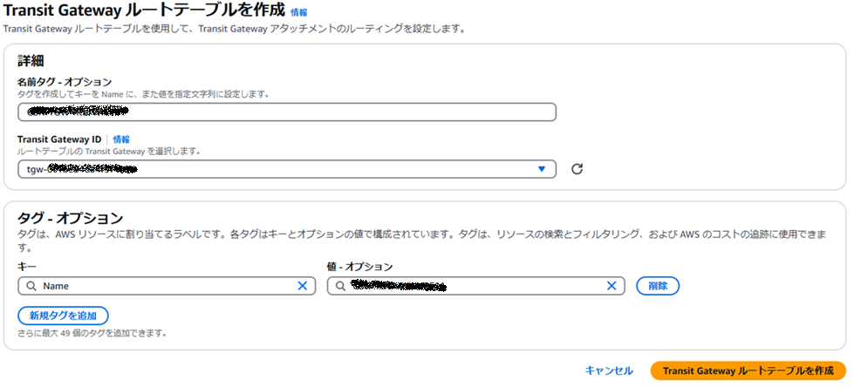
Task: Click the 新規タグを追加 button
Action: pos(63,316)
